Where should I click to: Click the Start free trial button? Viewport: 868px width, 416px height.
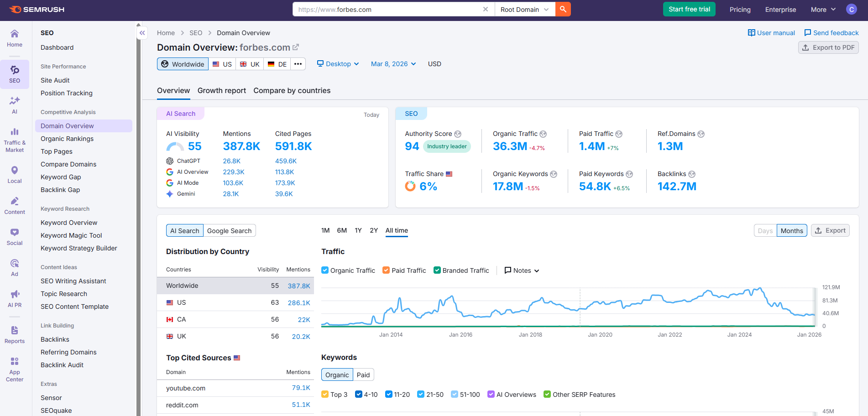pos(689,9)
